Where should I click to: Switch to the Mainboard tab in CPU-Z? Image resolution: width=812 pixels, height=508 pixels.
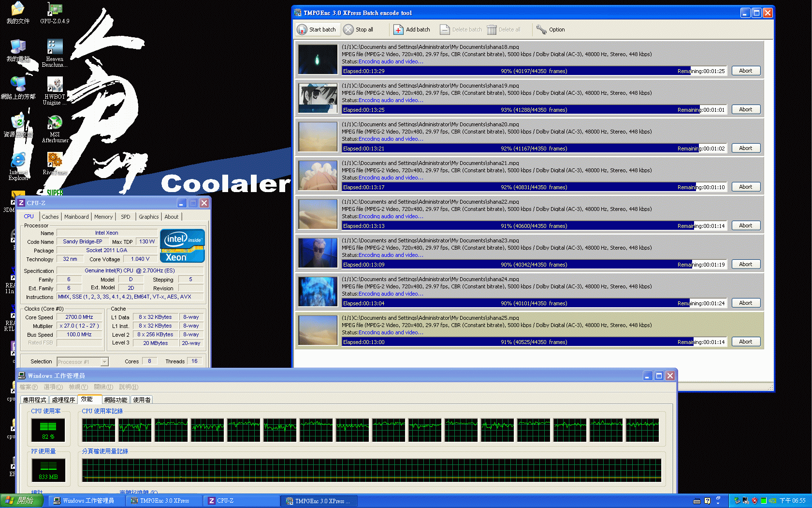[x=76, y=217]
